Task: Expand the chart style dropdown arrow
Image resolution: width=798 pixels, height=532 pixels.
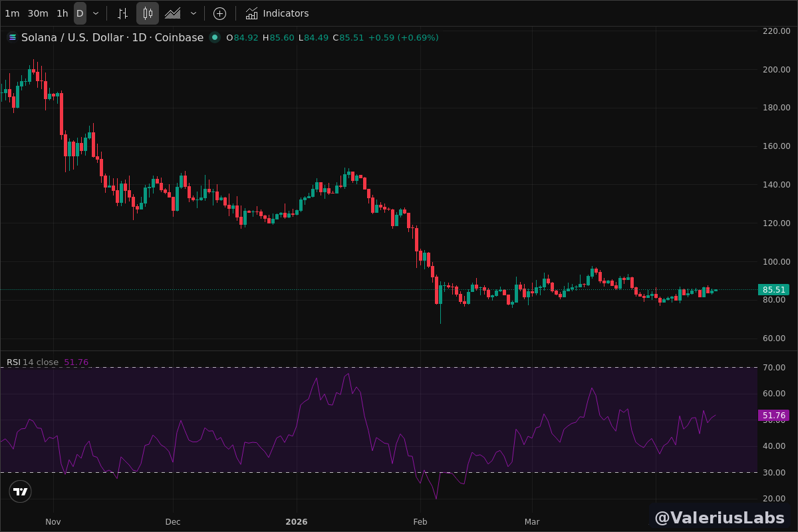Action: pos(194,13)
